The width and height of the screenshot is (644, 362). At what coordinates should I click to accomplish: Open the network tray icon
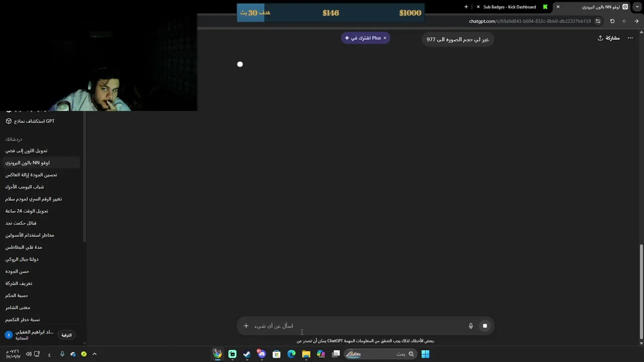(x=37, y=354)
